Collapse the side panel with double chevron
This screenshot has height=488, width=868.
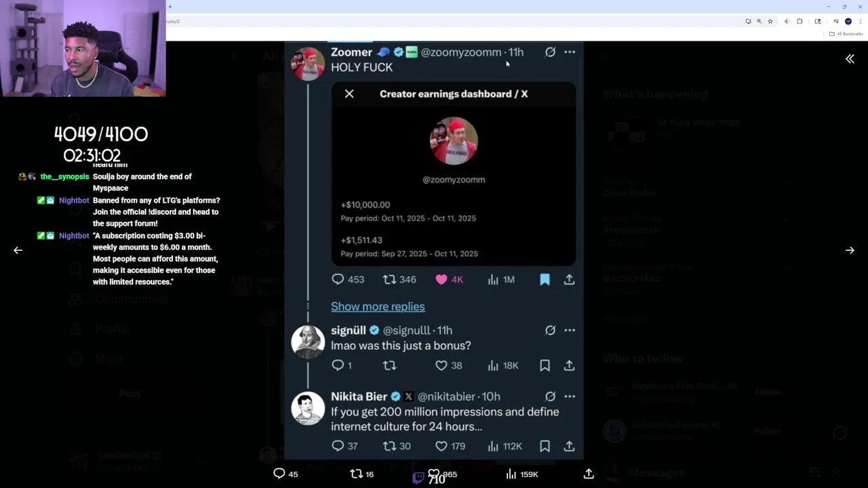tap(850, 59)
